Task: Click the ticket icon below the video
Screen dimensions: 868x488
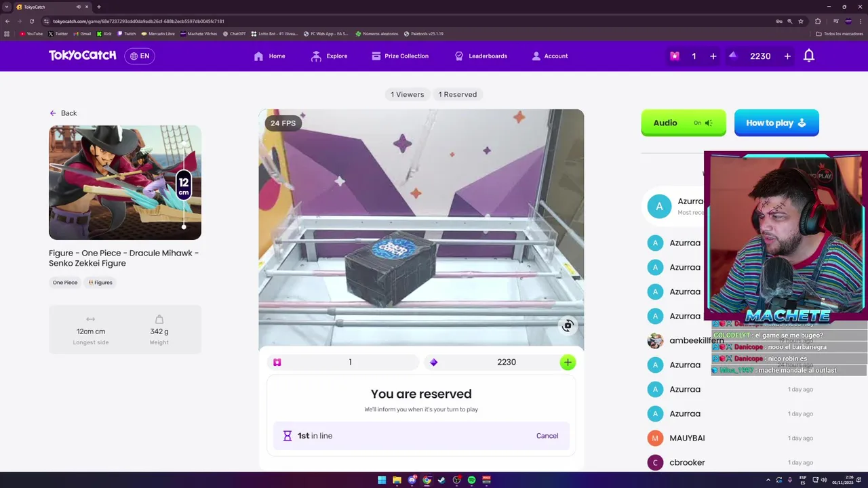Action: (277, 363)
